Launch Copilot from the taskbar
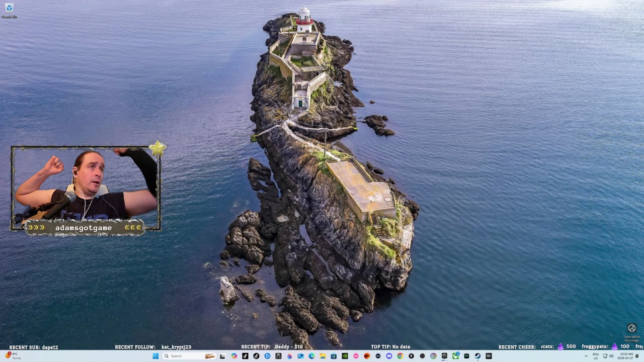The image size is (644, 362). click(x=234, y=356)
